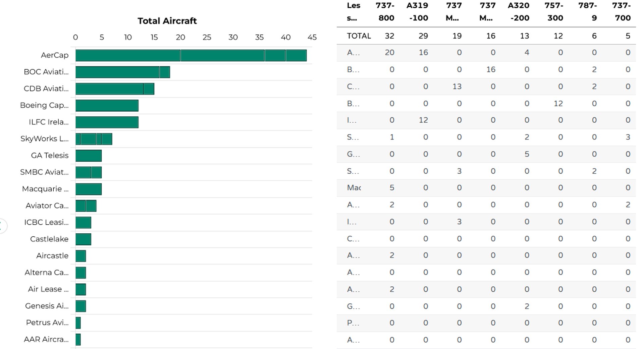Sort table by 787-9 column header

(588, 12)
